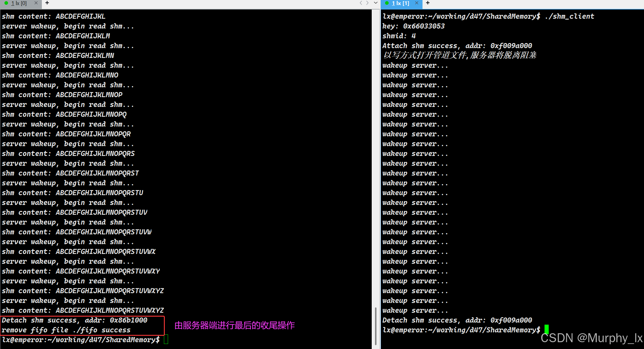
Task: Add new tab beside lx [1]
Action: point(428,3)
